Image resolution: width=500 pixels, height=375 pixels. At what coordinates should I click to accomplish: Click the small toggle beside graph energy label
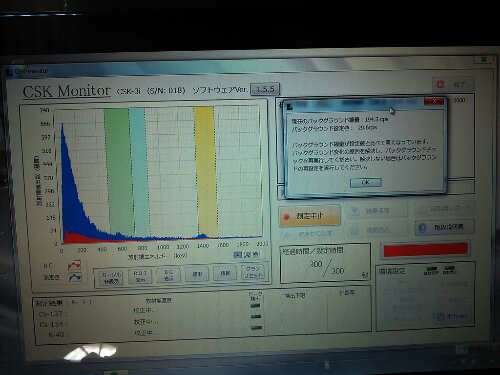237,255
